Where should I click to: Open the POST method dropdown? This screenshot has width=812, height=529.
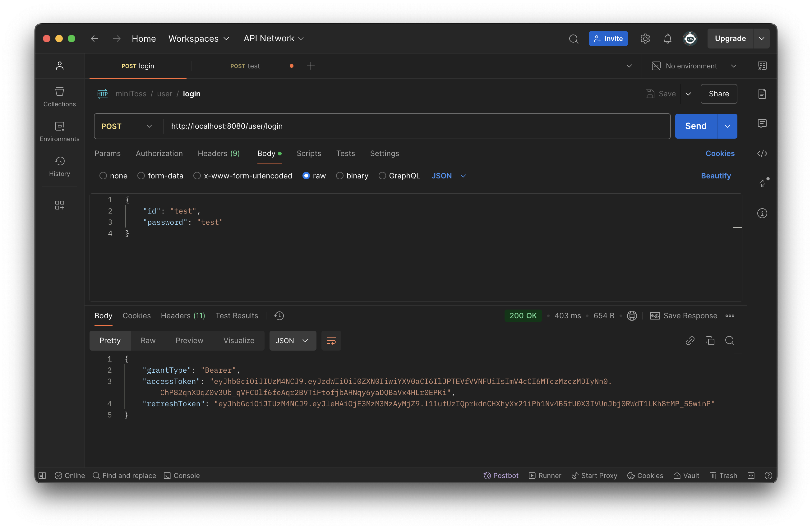(x=127, y=126)
